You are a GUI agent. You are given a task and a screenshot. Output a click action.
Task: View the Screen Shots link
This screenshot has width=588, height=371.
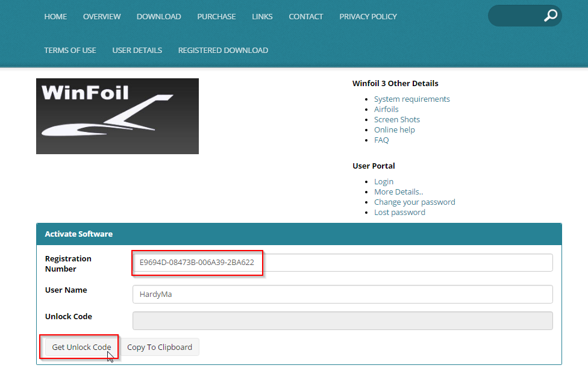pyautogui.click(x=397, y=119)
